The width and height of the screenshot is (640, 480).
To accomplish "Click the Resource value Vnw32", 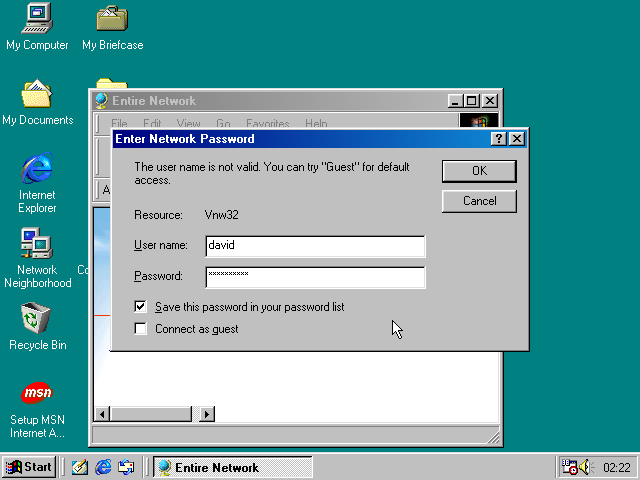I will [x=222, y=215].
